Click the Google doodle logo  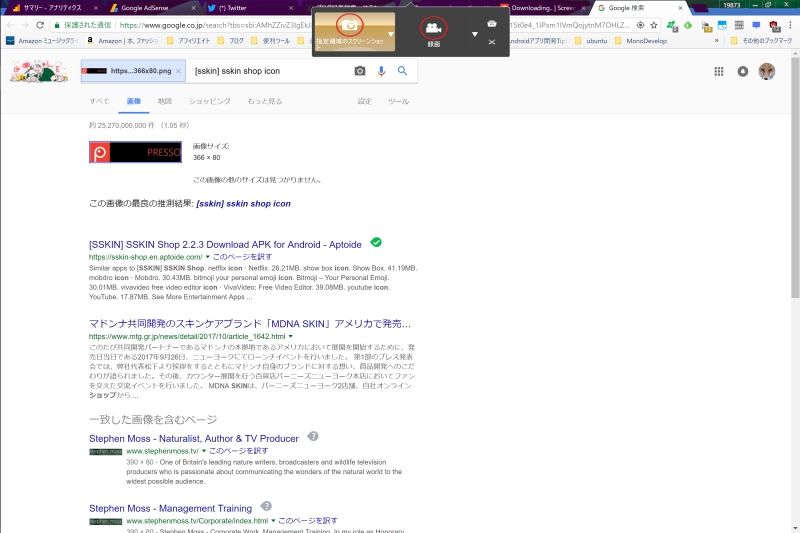point(38,71)
